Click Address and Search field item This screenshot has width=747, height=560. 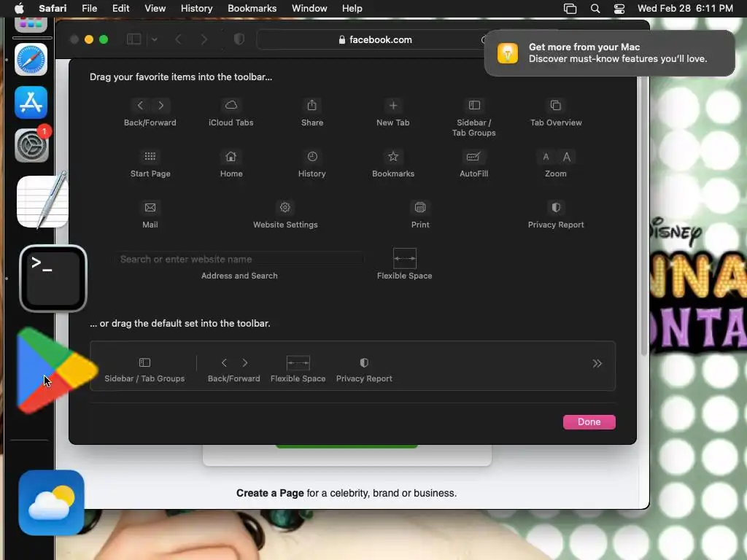pos(239,259)
